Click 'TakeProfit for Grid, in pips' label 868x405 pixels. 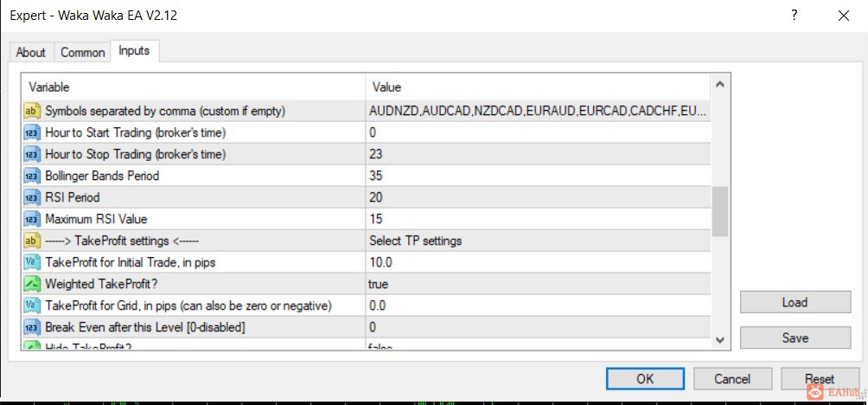(188, 305)
